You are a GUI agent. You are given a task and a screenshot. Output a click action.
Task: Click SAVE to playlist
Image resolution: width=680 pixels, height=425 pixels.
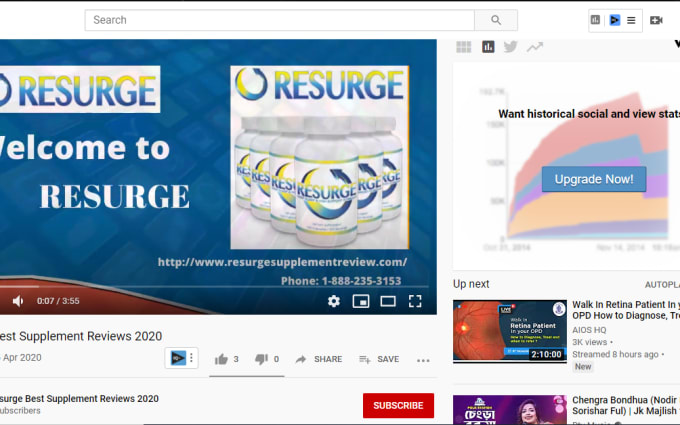(379, 359)
